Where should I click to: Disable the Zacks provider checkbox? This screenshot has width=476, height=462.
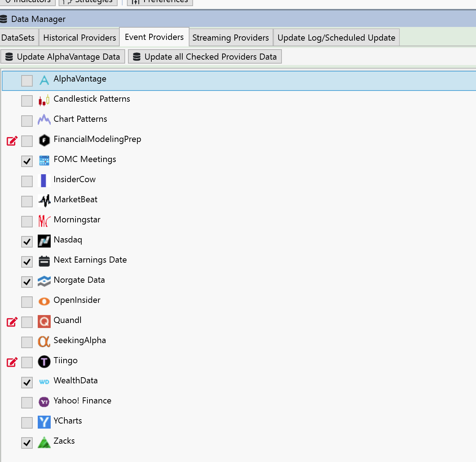[27, 443]
